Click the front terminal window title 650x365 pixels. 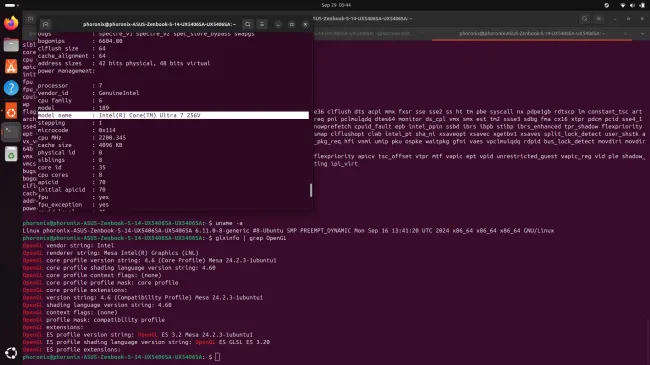coord(159,24)
